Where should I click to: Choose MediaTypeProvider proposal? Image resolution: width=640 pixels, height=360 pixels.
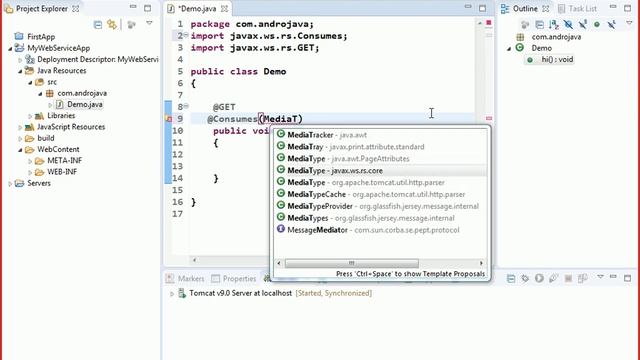click(381, 206)
